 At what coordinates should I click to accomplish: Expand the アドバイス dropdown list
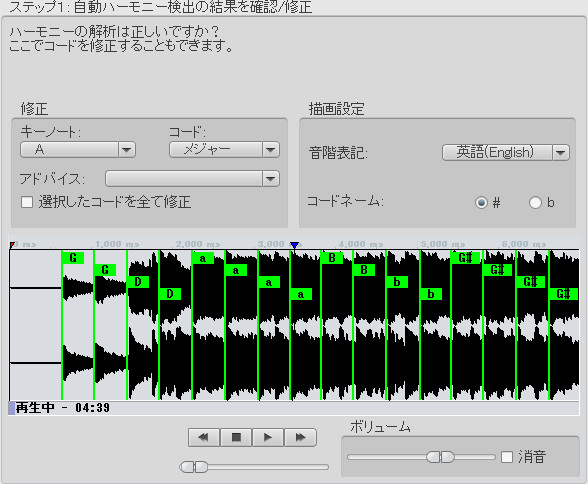coord(192,178)
